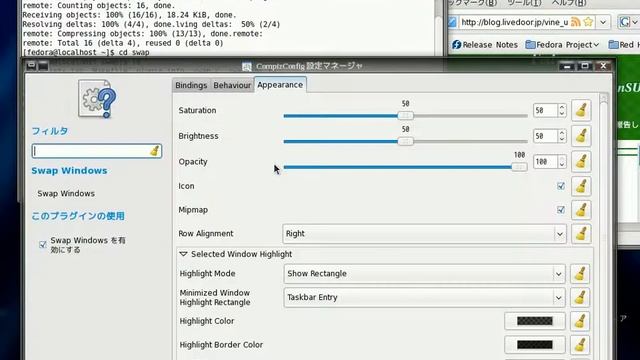Reset Minimized Window Highlight Rectangle broom
This screenshot has height=360, width=640.
[580, 298]
